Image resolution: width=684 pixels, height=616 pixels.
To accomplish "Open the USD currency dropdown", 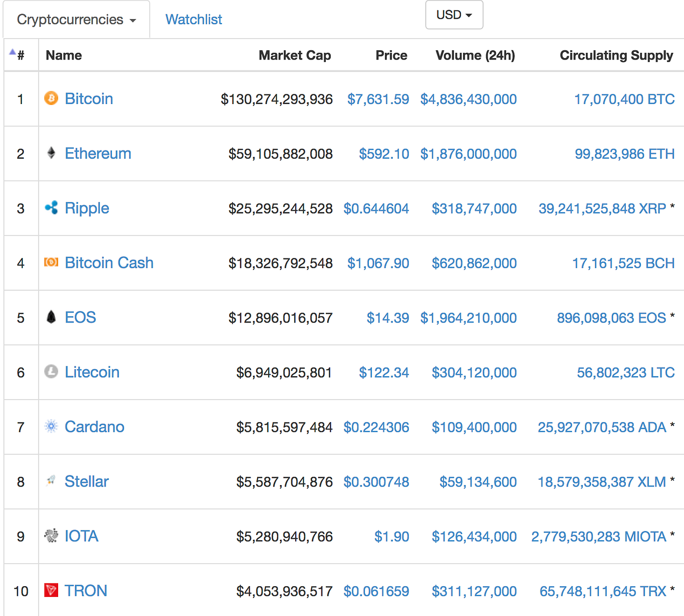I will [x=454, y=15].
